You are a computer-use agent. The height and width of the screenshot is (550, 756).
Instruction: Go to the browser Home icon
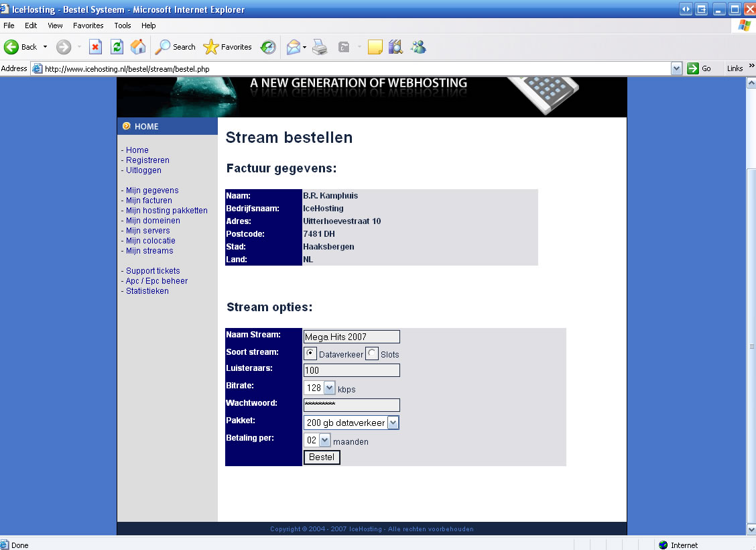pyautogui.click(x=138, y=47)
